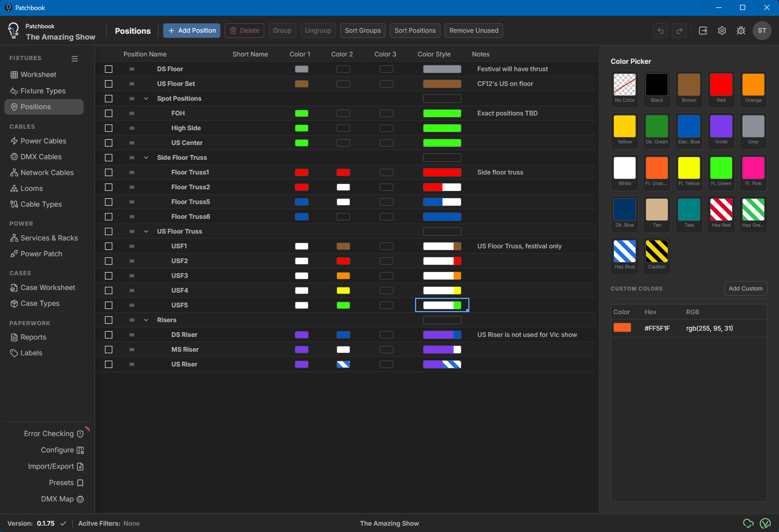Image resolution: width=779 pixels, height=532 pixels.
Task: Open the settings gear icon
Action: [722, 31]
